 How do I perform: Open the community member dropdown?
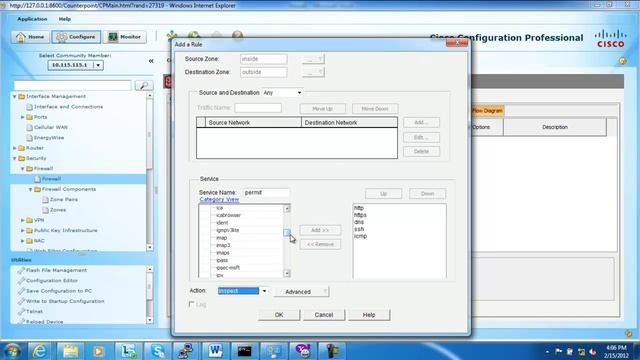[x=98, y=65]
